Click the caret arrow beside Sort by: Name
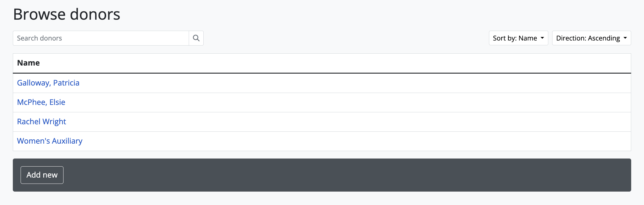Viewport: 644px width, 205px height. click(x=542, y=38)
